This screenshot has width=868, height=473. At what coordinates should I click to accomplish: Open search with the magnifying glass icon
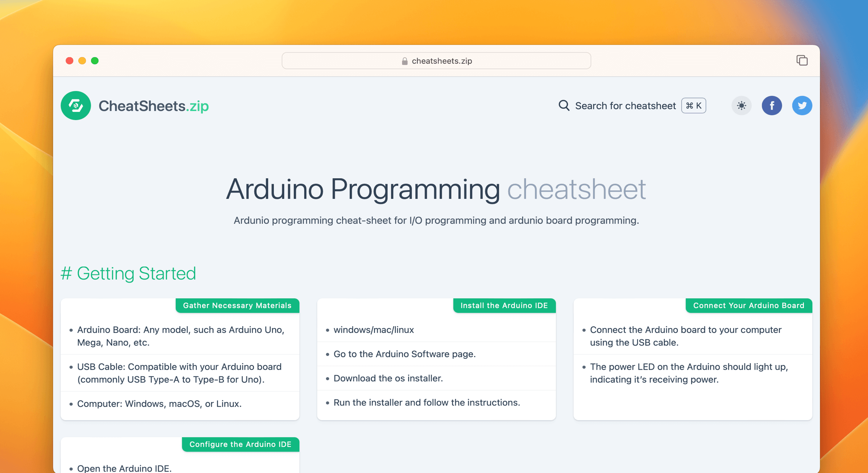564,105
